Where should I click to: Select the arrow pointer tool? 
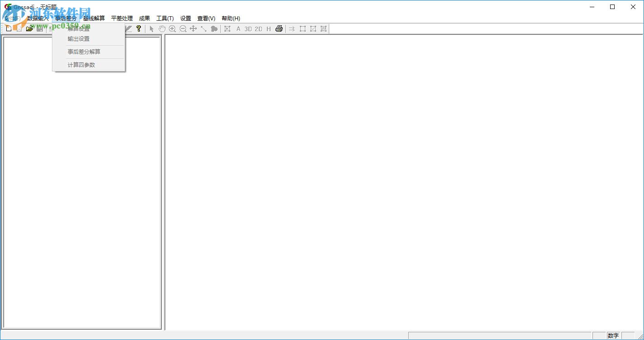[152, 29]
